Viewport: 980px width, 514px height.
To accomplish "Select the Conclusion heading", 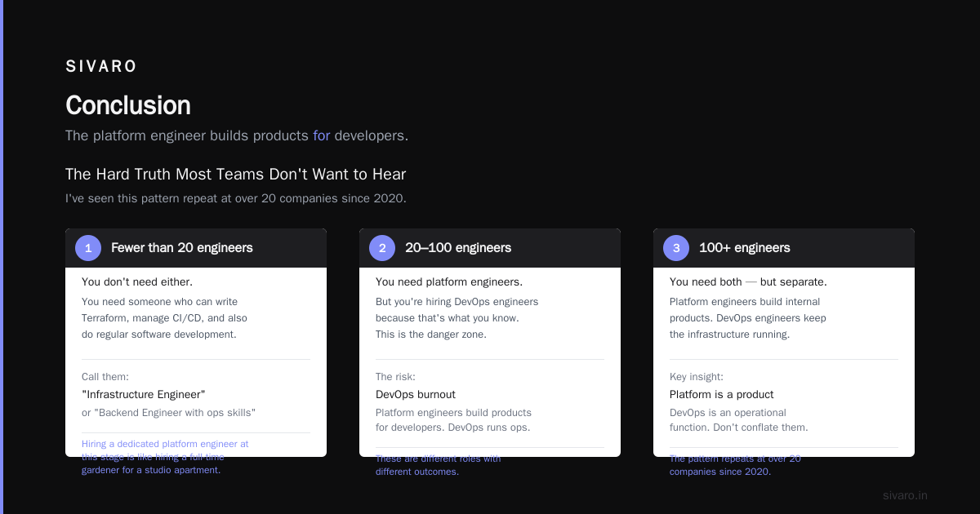I will [x=128, y=105].
